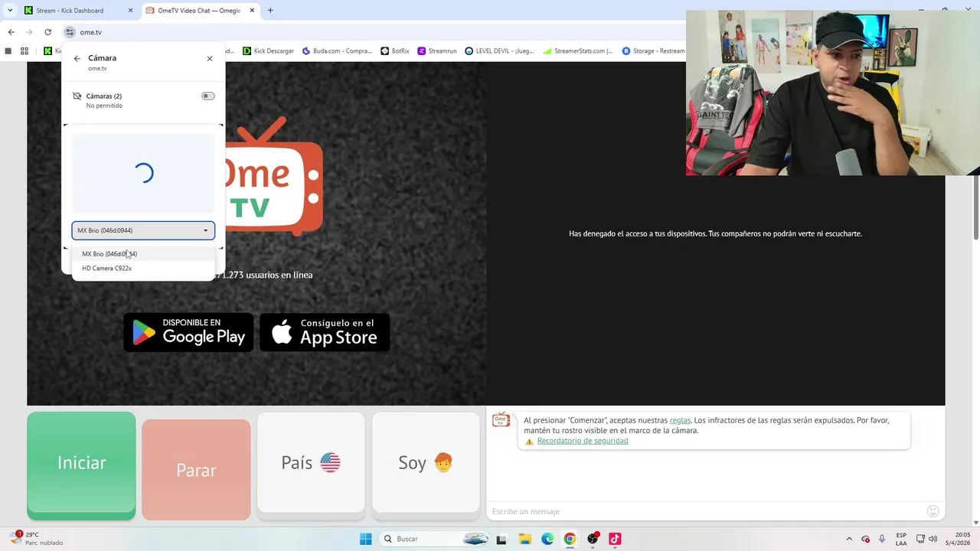Screen dimensions: 980x551
Task: Open Streamrun bookmark
Action: [x=437, y=51]
